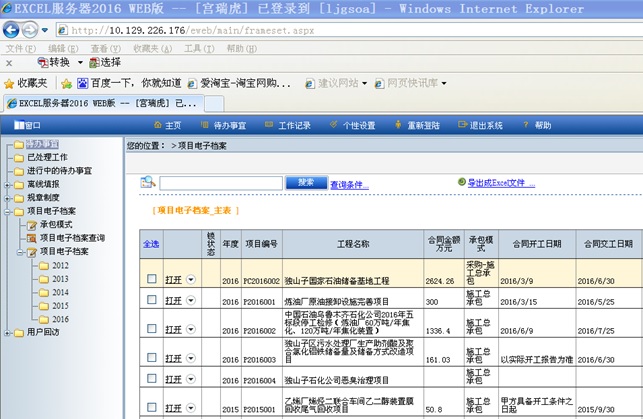Select the checkbox of project P2016003
Viewport: 643px width, 419px height.
coord(152,357)
